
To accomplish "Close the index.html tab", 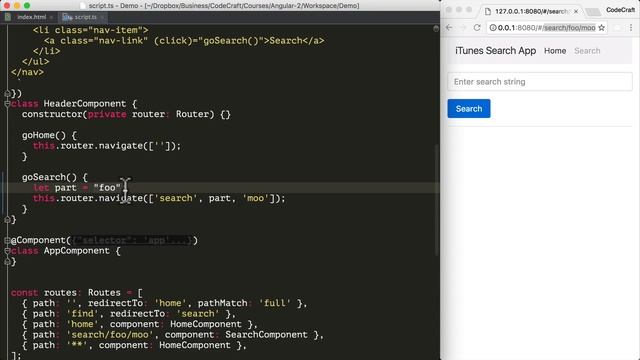I will (x=51, y=17).
